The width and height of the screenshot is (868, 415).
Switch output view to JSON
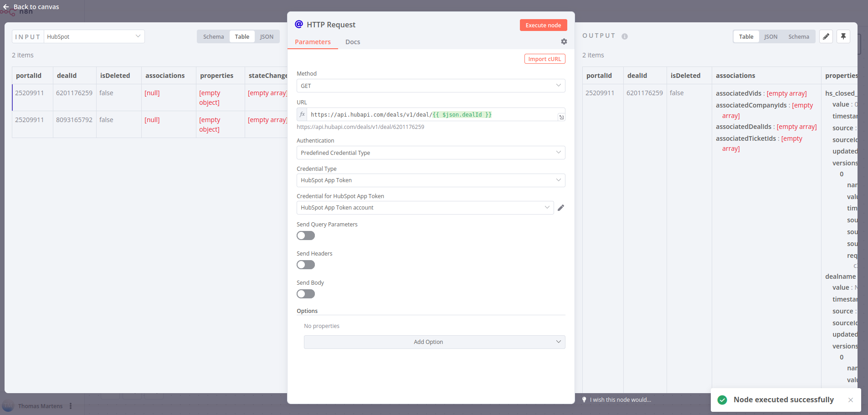[x=770, y=37]
